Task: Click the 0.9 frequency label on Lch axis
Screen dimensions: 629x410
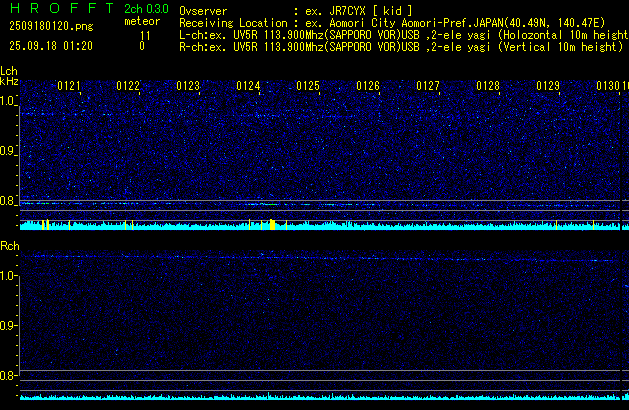Action: click(x=7, y=151)
